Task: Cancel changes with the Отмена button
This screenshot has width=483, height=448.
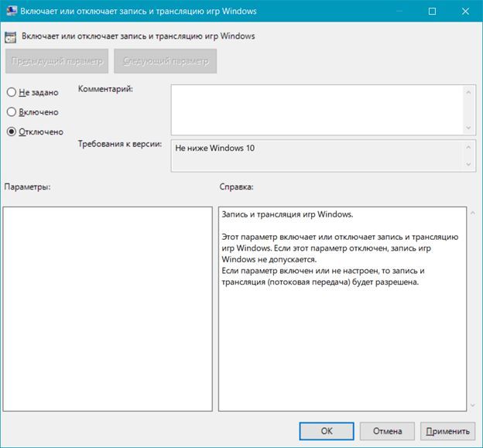Action: [387, 431]
